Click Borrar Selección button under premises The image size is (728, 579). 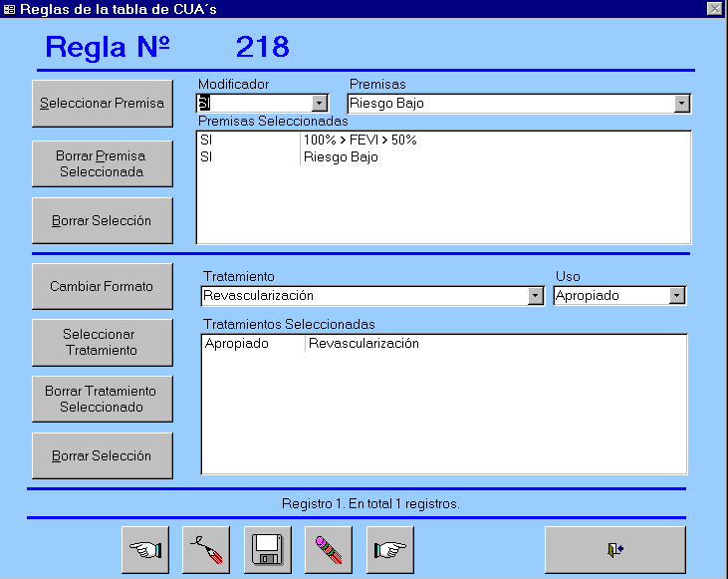pos(102,220)
